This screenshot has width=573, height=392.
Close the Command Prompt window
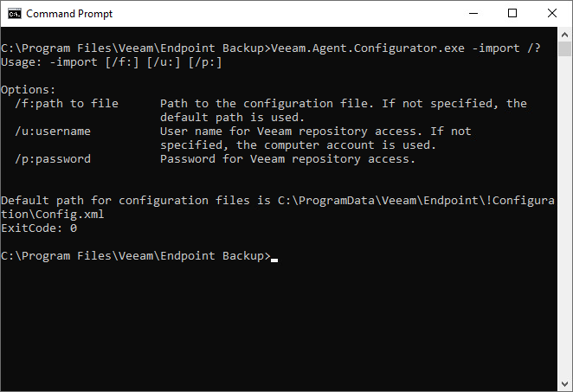(x=551, y=14)
